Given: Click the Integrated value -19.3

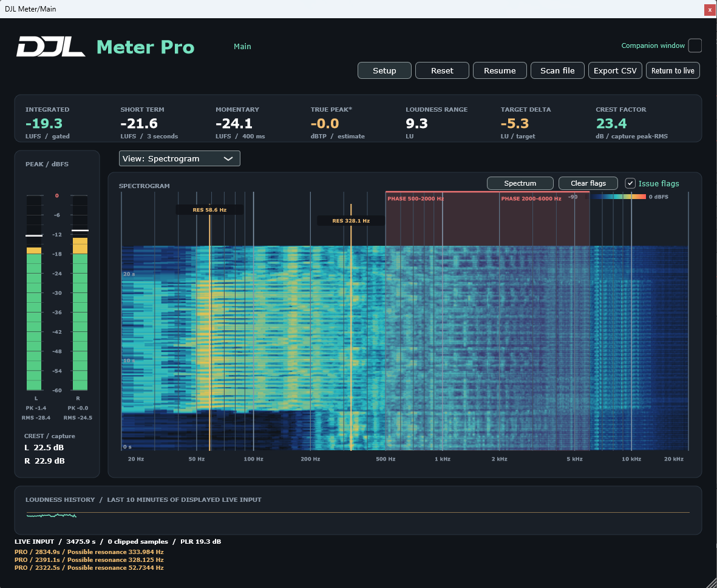Looking at the screenshot, I should tap(44, 123).
